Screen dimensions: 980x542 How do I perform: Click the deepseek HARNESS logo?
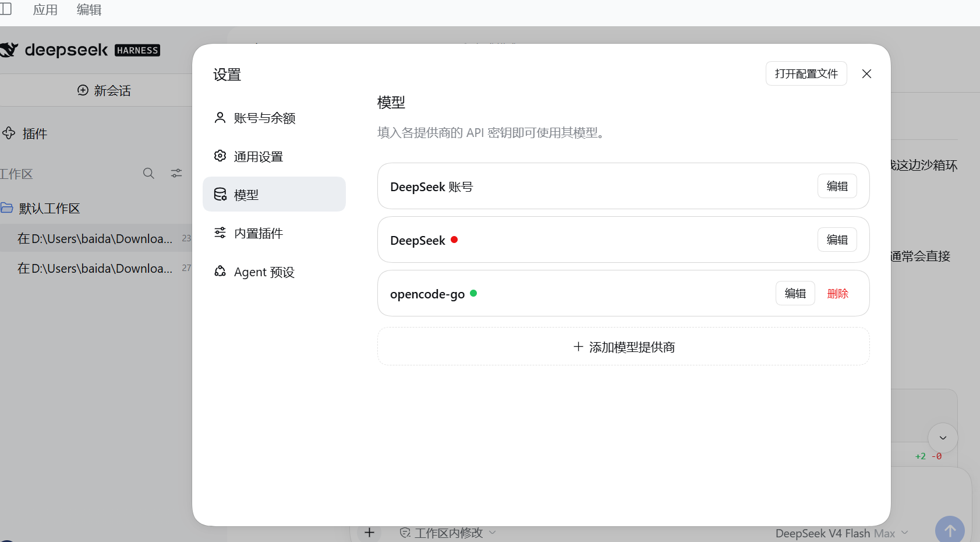coord(80,50)
